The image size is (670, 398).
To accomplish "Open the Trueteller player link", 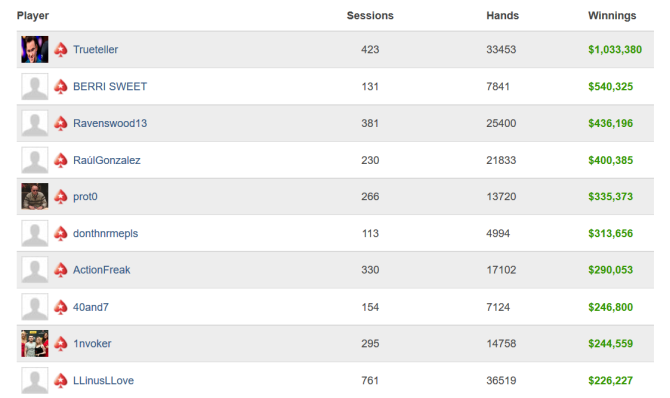I will click(x=95, y=50).
